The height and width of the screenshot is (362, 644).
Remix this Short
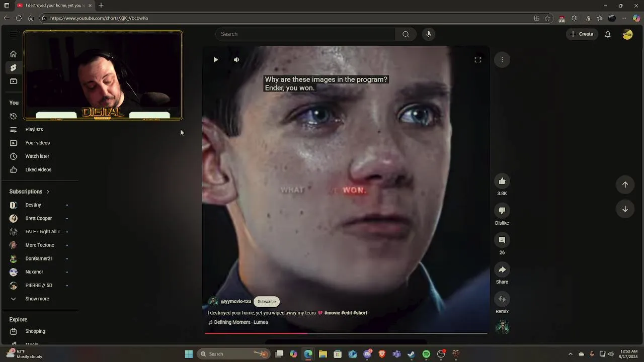(x=502, y=299)
